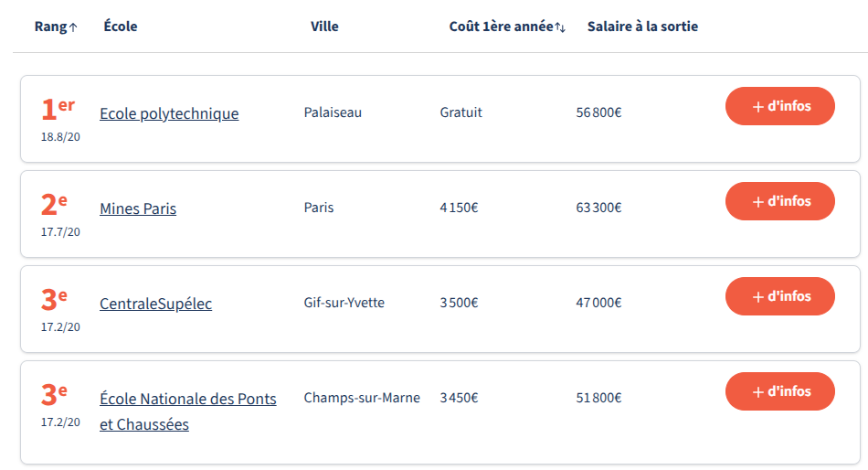Select the Ville column header
The width and height of the screenshot is (868, 470).
point(324,27)
